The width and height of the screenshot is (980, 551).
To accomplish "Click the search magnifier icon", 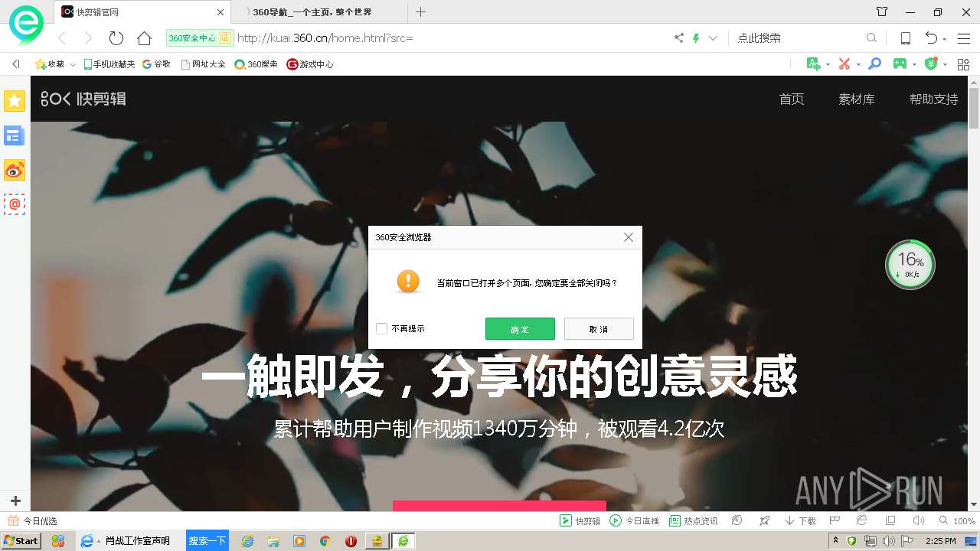I will (x=871, y=37).
